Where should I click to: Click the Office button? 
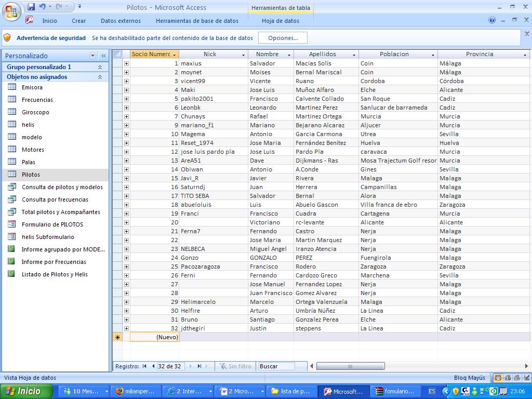coord(11,11)
